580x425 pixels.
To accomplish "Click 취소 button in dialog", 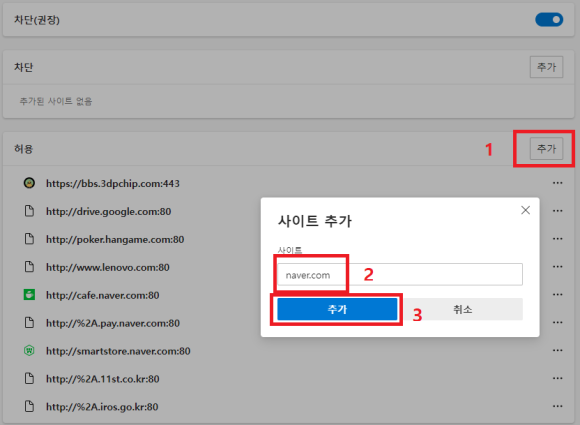I will (463, 309).
